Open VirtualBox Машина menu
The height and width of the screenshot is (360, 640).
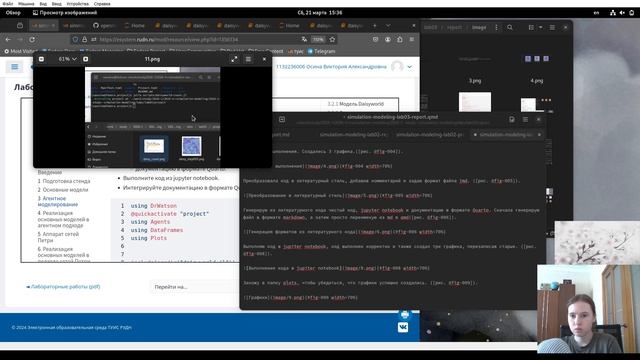click(26, 4)
